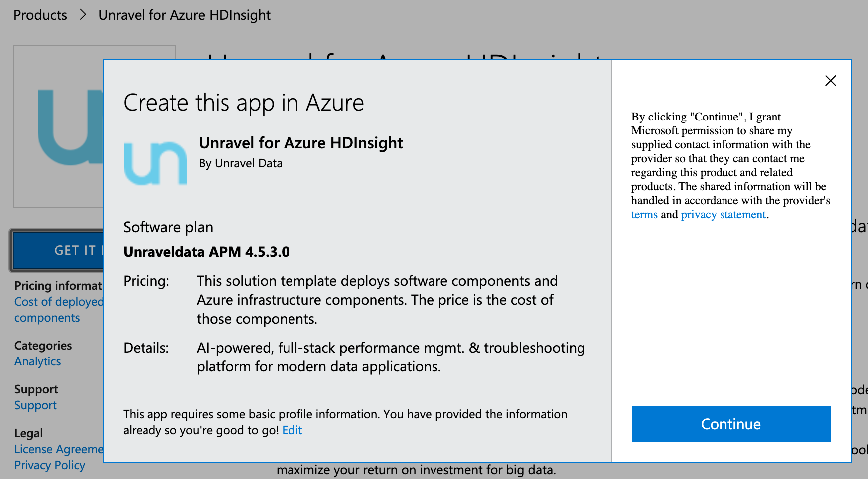Screen dimensions: 868x479
Task: Click the Pricing information heading in the sidebar
Action: pos(58,286)
